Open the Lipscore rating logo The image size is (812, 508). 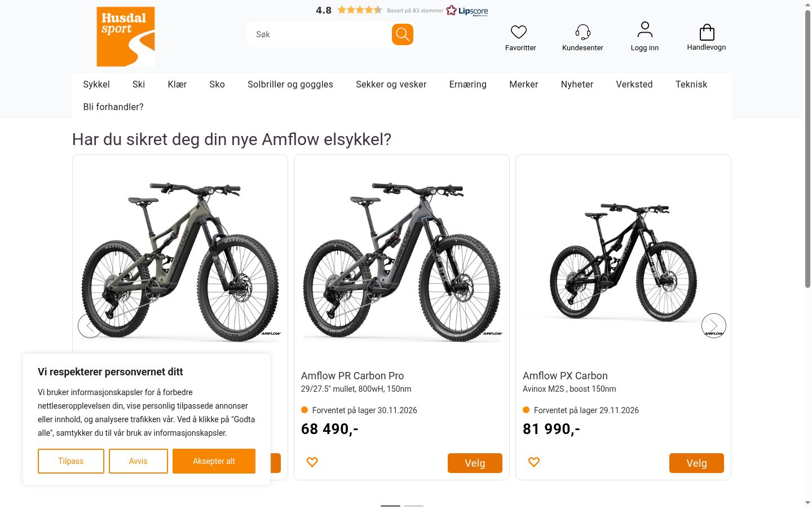click(x=467, y=11)
